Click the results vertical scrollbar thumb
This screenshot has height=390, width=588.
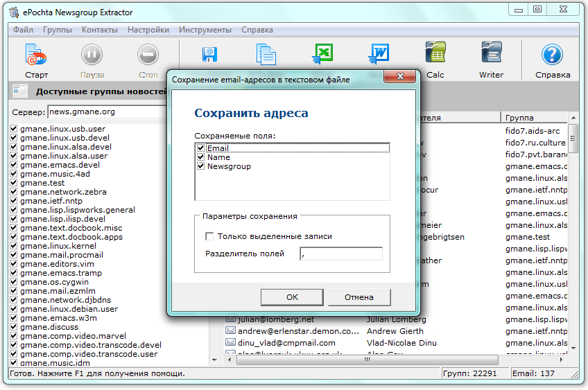pos(573,139)
